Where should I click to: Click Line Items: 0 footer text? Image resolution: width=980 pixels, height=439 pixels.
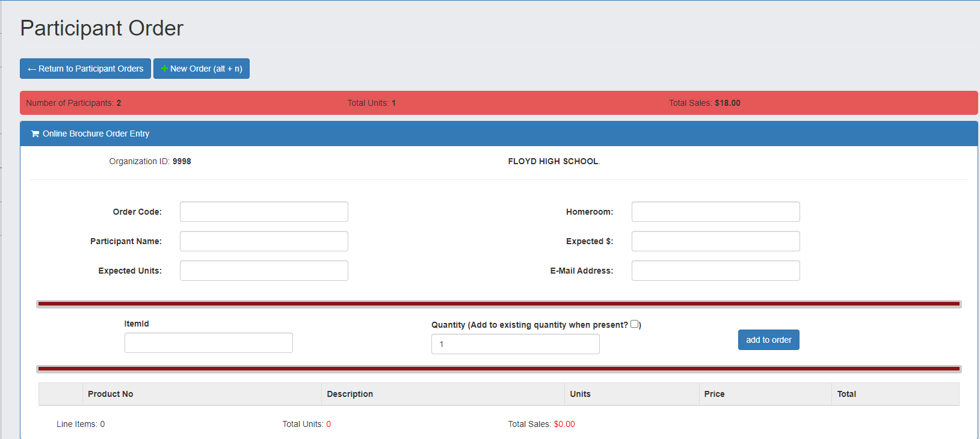81,424
